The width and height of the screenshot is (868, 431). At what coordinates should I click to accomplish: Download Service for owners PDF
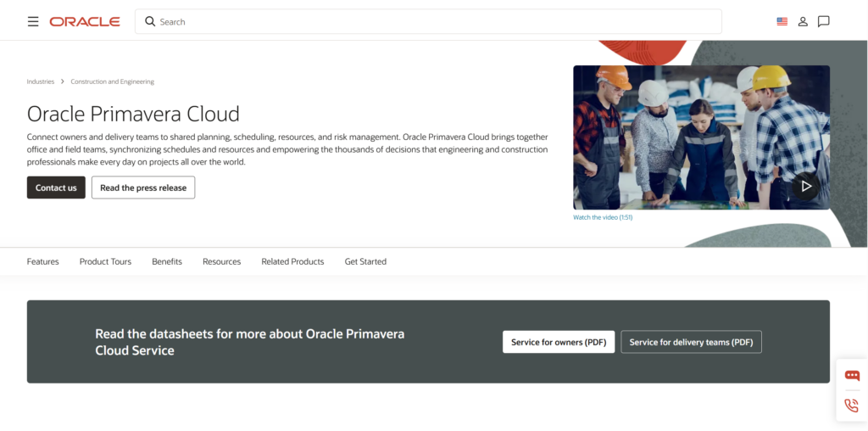point(559,342)
